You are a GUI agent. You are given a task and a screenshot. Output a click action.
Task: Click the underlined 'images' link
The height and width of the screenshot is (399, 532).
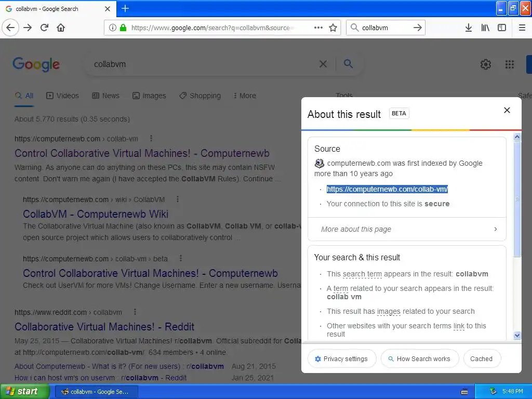(x=389, y=311)
